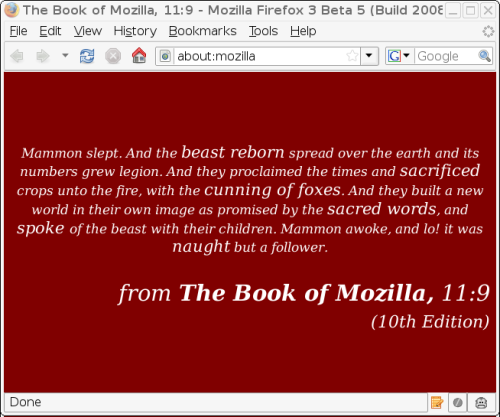Open the Google search engine selector
This screenshot has width=500, height=417.
tap(399, 56)
